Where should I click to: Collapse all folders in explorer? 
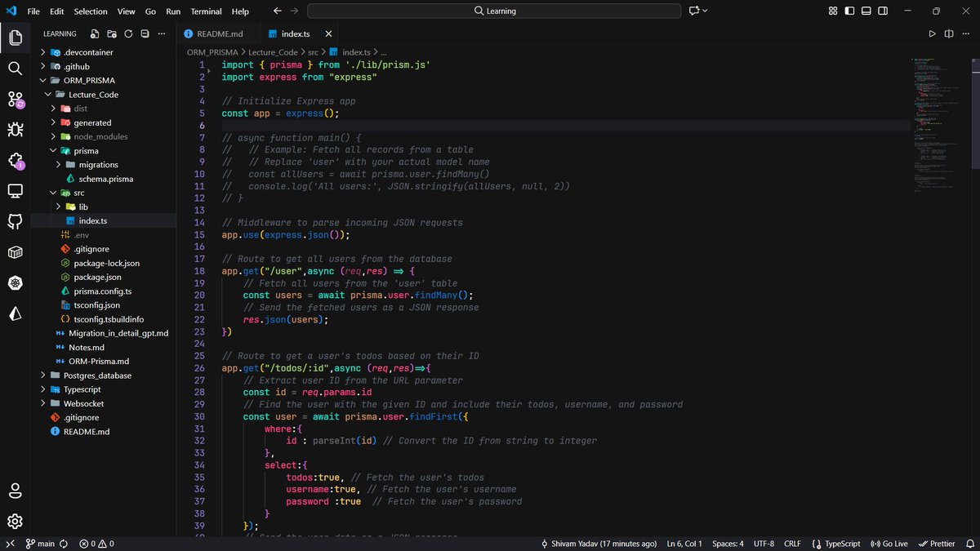[x=145, y=34]
